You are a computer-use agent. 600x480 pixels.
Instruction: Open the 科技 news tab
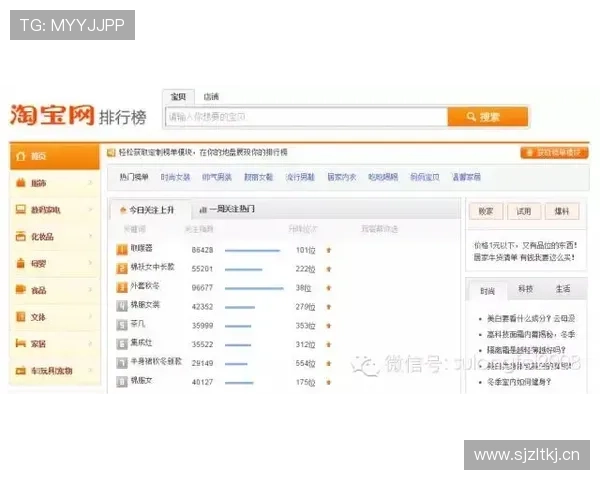click(525, 289)
